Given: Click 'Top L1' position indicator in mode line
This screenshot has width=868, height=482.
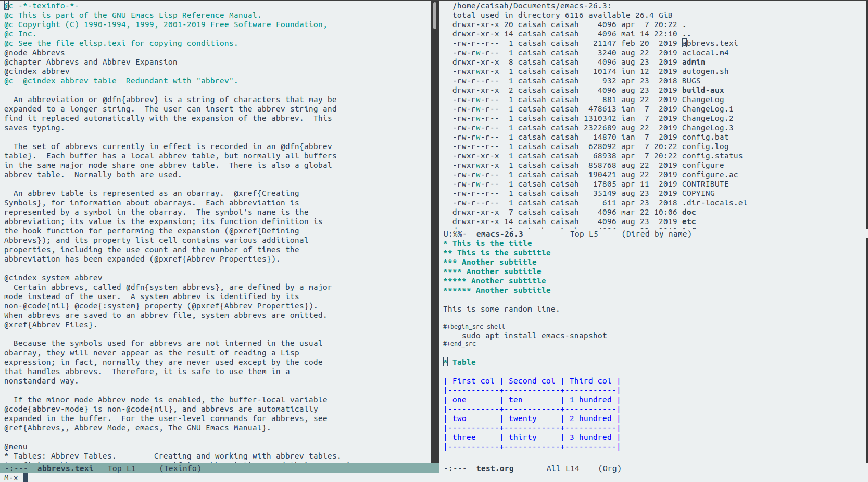Looking at the screenshot, I should 121,468.
